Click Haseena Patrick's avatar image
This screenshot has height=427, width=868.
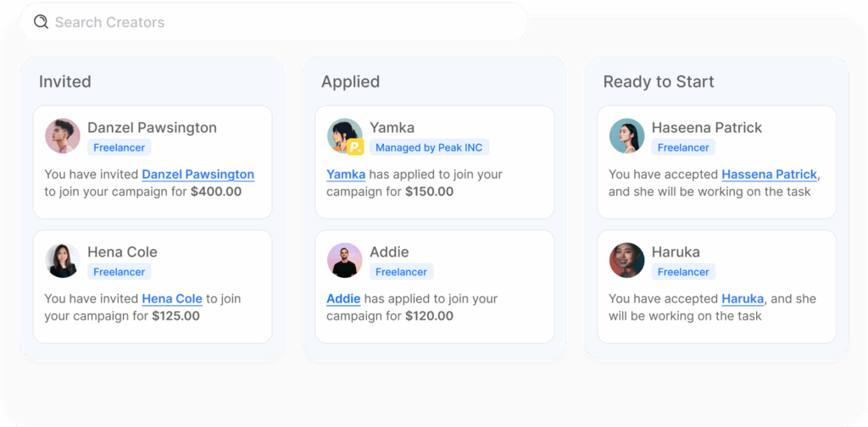point(626,136)
